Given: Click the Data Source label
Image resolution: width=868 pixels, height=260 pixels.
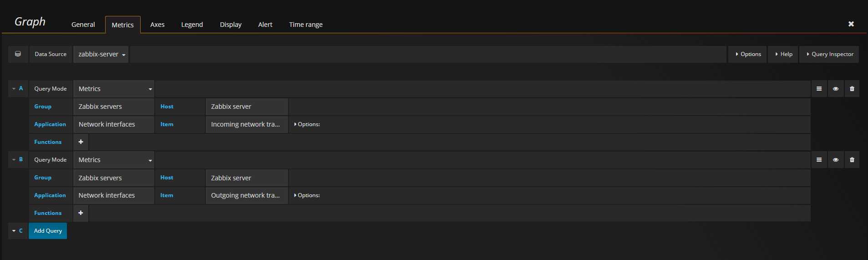Looking at the screenshot, I should click(x=51, y=54).
